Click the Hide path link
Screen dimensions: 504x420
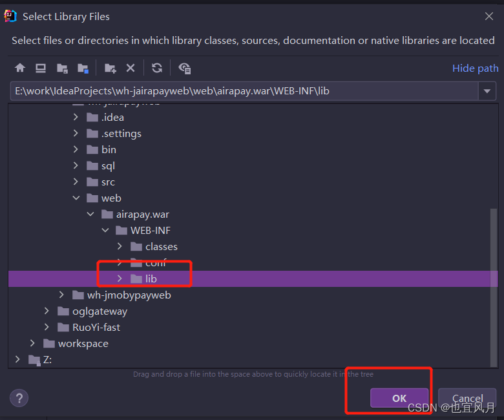[x=475, y=68]
